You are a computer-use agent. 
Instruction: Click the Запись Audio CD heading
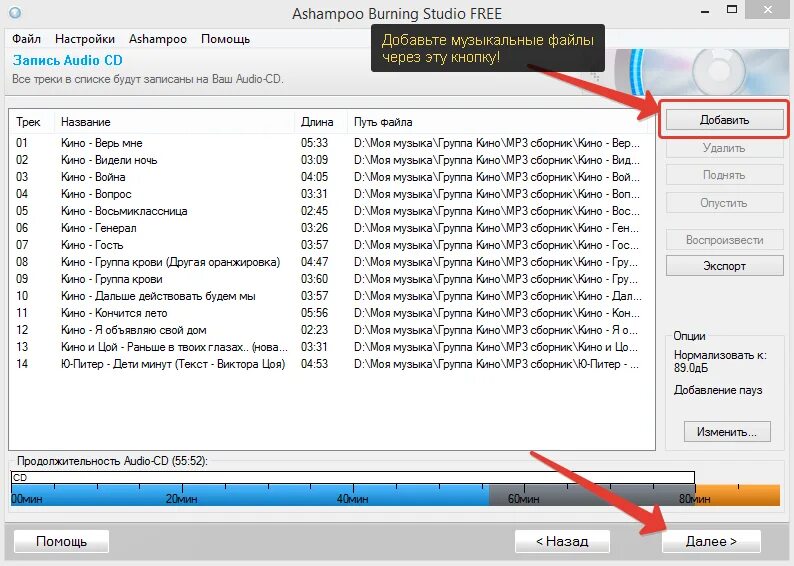pos(68,60)
